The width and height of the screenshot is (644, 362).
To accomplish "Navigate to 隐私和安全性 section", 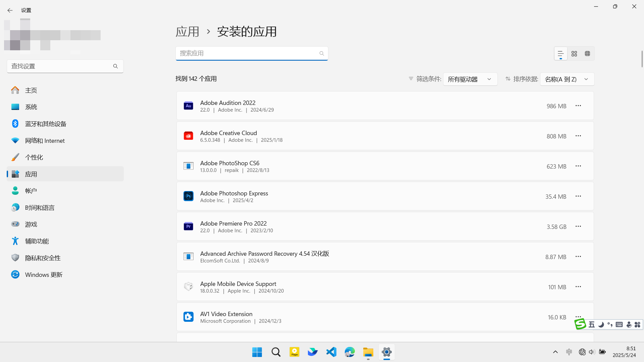I will [x=43, y=258].
